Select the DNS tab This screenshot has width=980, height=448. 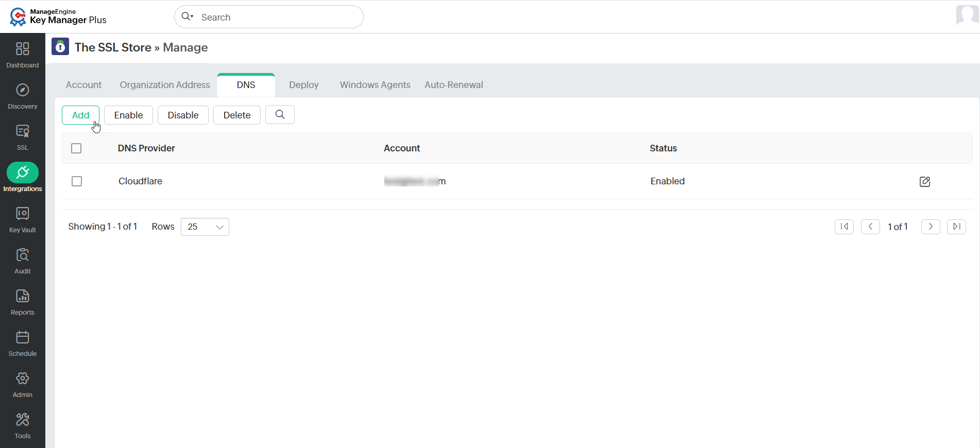point(246,85)
